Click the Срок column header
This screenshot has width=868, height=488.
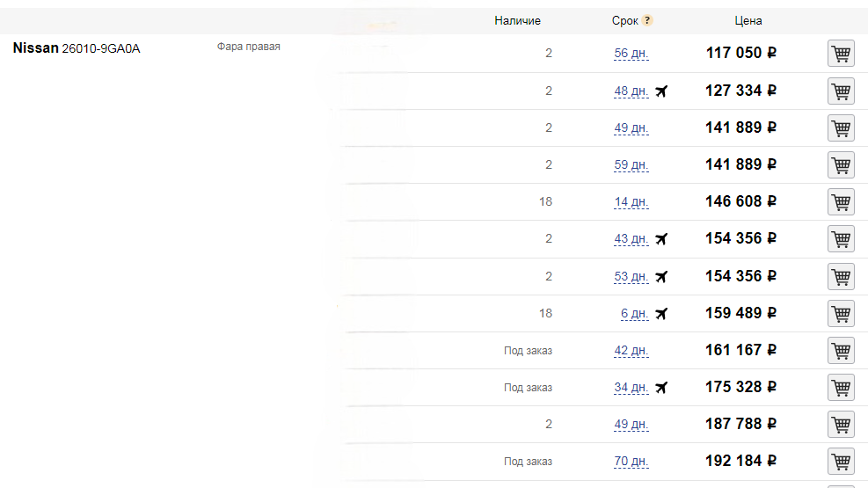point(624,21)
